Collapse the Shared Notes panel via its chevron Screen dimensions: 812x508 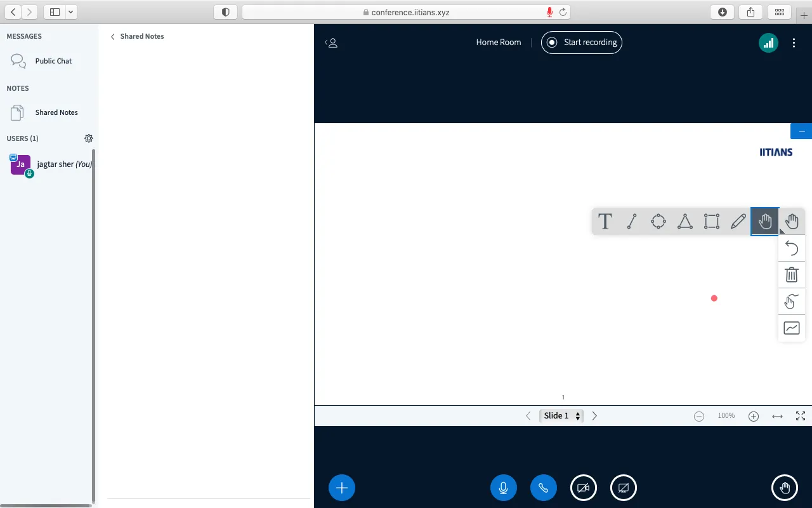pos(113,37)
